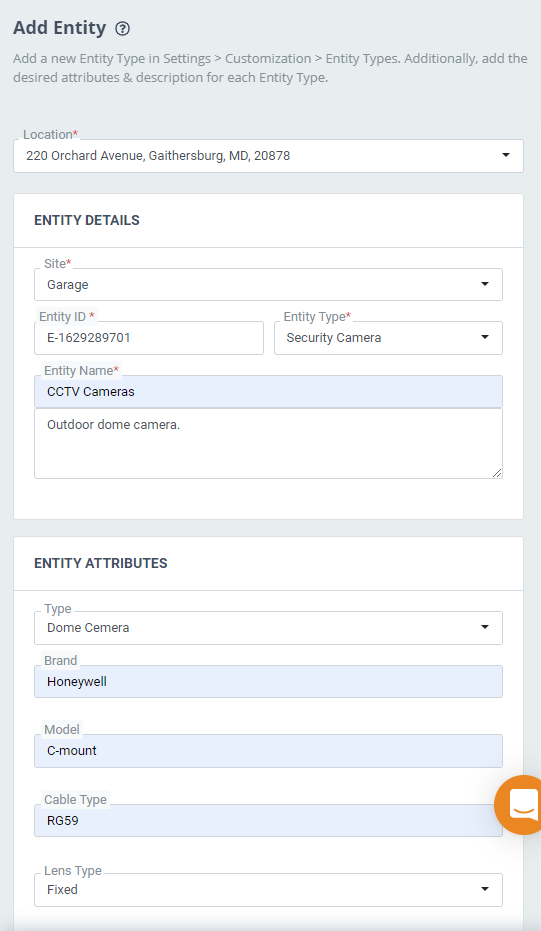Click the description textarea resize handle
Viewport: 541px width, 931px height.
pos(497,473)
